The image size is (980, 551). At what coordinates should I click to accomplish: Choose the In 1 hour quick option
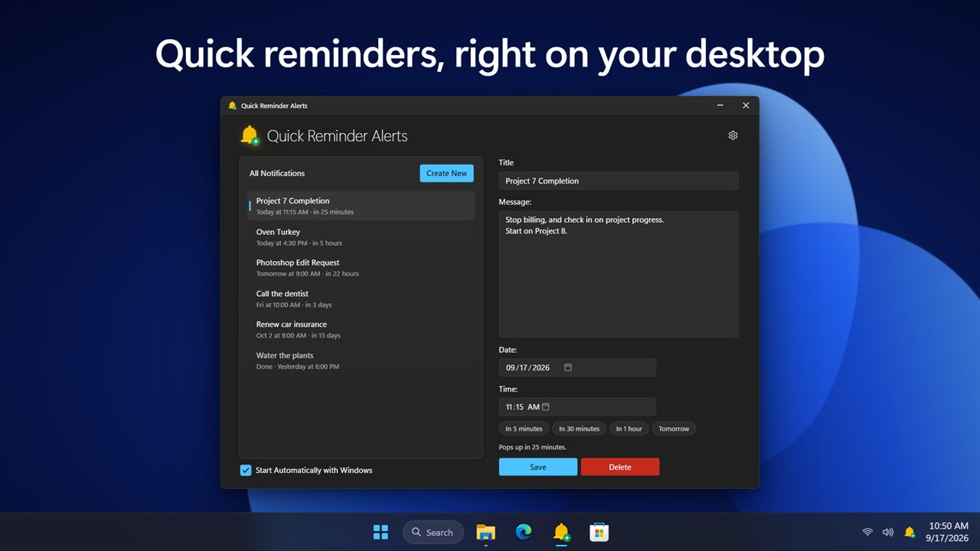click(x=629, y=429)
